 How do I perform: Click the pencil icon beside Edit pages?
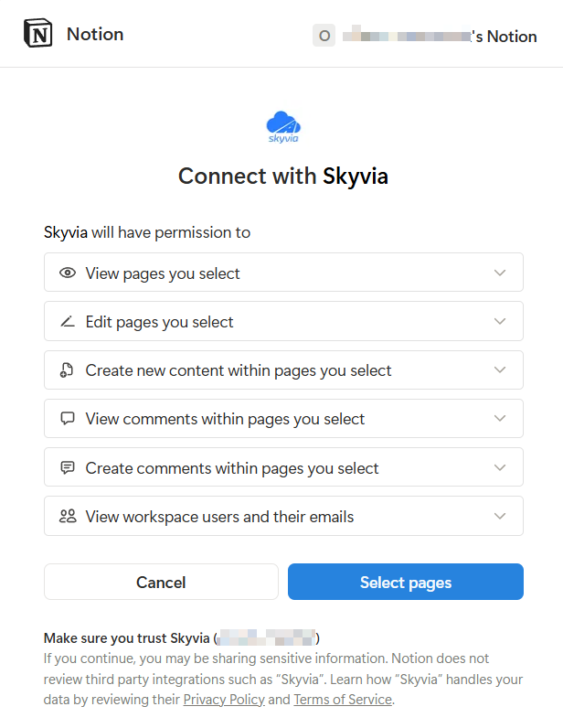(x=68, y=321)
